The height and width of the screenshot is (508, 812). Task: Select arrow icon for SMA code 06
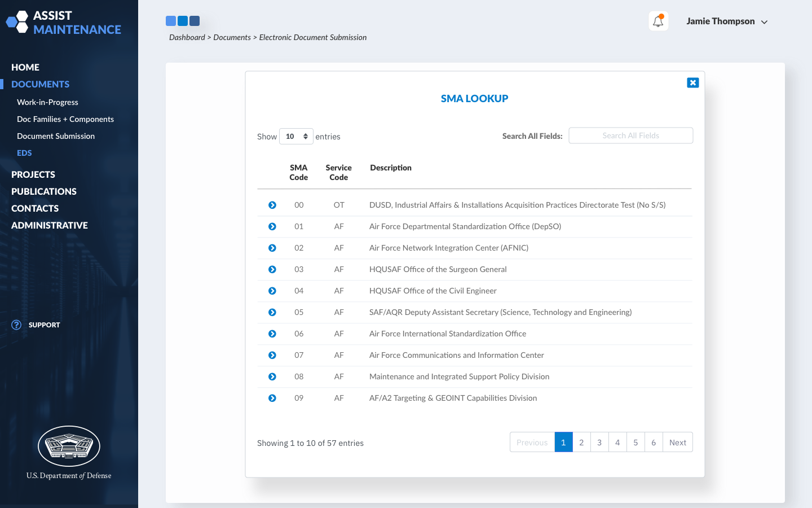(272, 334)
